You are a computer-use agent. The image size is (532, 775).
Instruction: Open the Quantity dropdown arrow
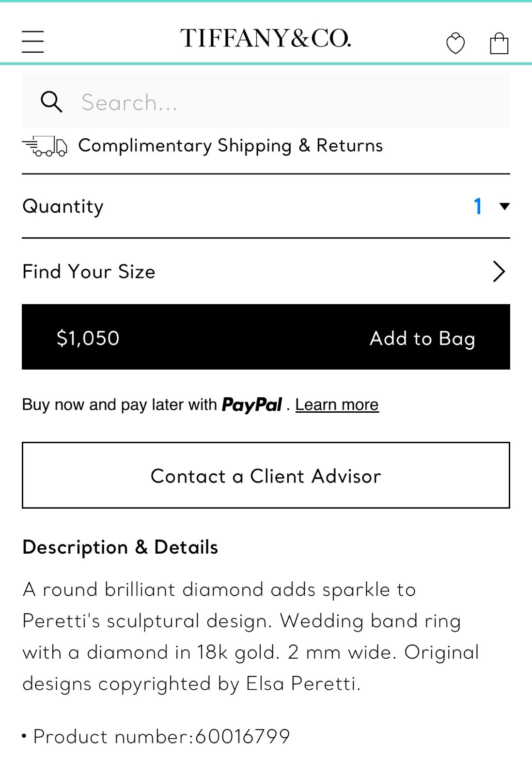click(504, 207)
